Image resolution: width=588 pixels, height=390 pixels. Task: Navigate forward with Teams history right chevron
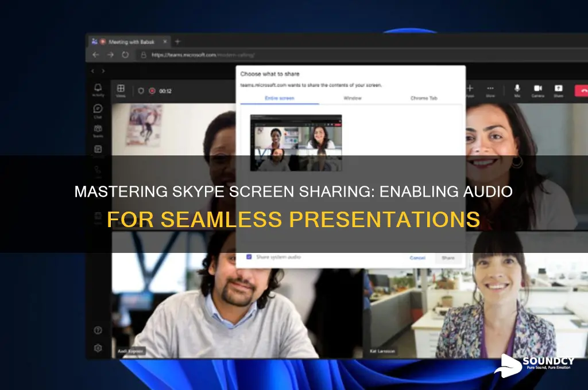(x=103, y=71)
